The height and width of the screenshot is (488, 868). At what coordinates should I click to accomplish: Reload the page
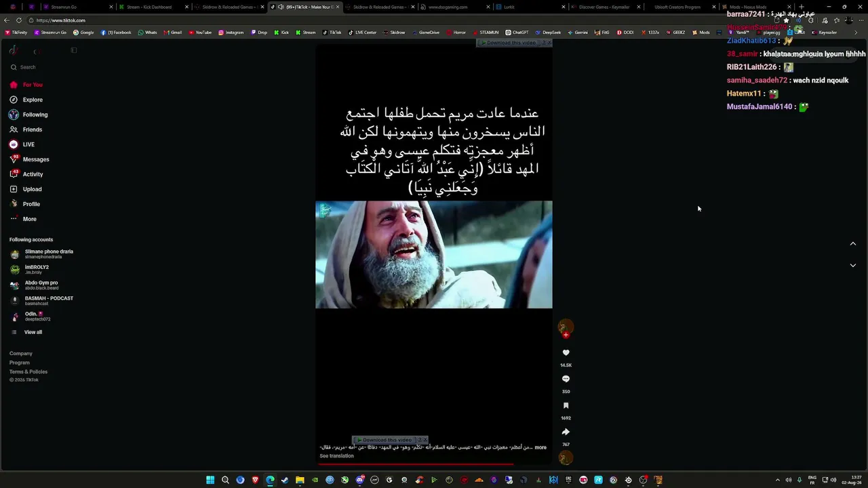pos(19,20)
